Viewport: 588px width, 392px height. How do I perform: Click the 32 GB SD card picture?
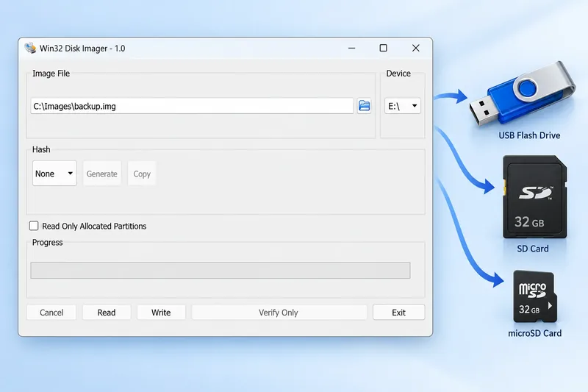point(535,197)
